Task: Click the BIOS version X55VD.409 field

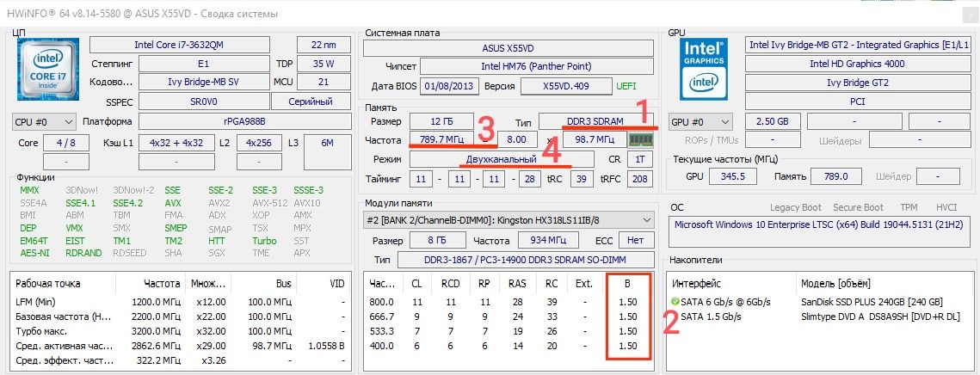Action: pyautogui.click(x=566, y=86)
